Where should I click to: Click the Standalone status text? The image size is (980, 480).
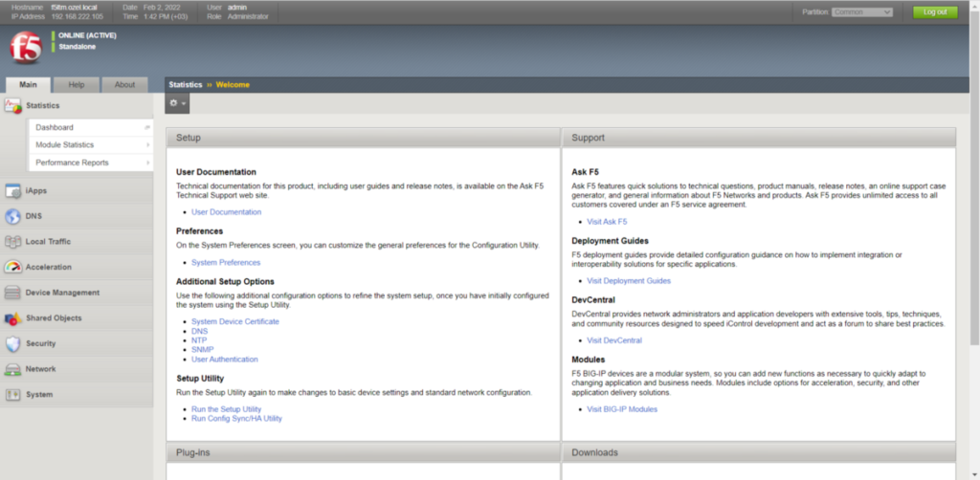pos(78,47)
